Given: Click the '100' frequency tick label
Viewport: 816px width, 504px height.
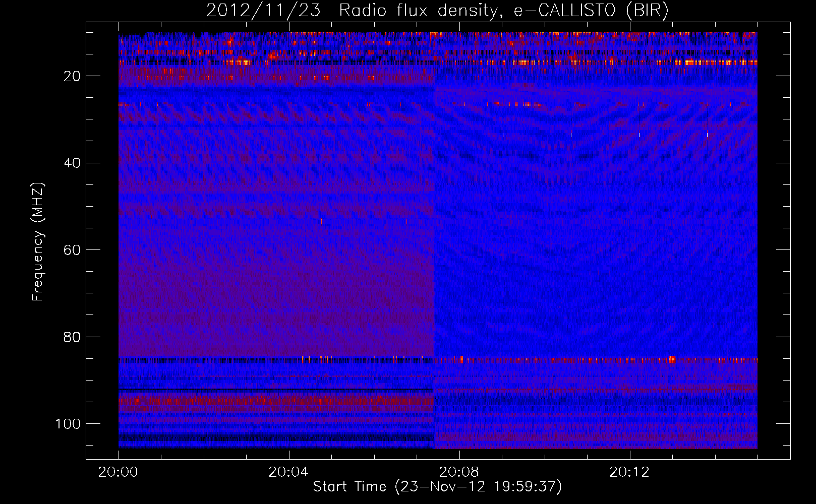Looking at the screenshot, I should click(68, 424).
